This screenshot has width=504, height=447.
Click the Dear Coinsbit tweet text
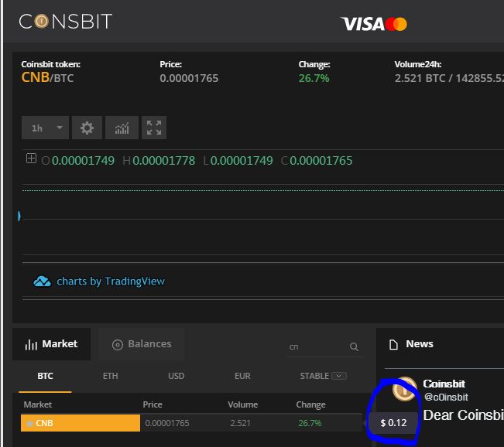(x=463, y=415)
